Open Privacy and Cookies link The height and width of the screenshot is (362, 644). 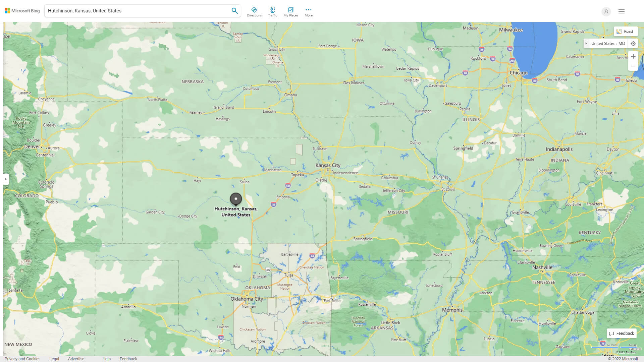(22, 359)
